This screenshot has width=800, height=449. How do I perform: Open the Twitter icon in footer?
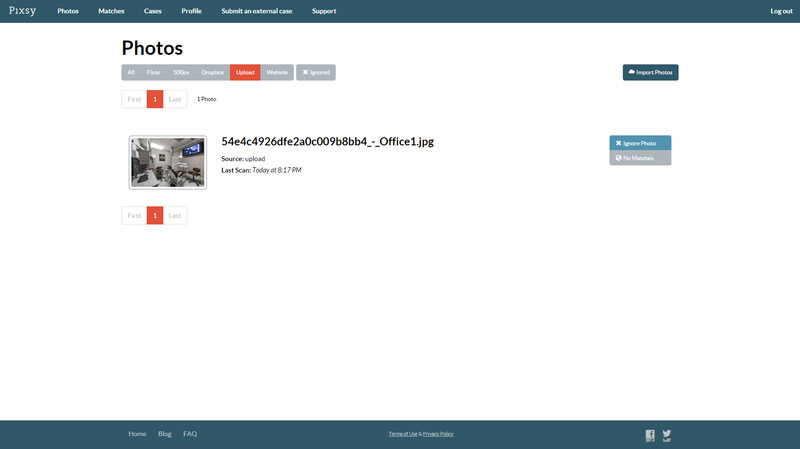pos(667,435)
